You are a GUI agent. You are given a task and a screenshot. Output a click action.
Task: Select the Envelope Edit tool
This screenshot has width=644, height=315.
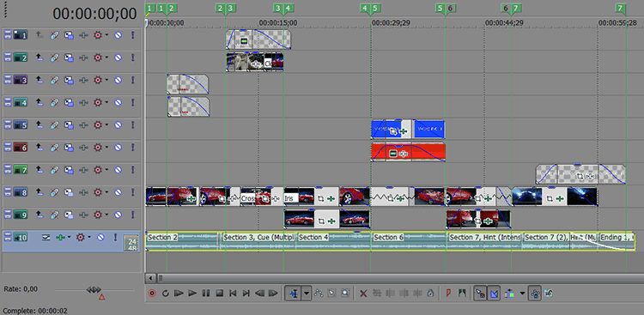(x=319, y=294)
